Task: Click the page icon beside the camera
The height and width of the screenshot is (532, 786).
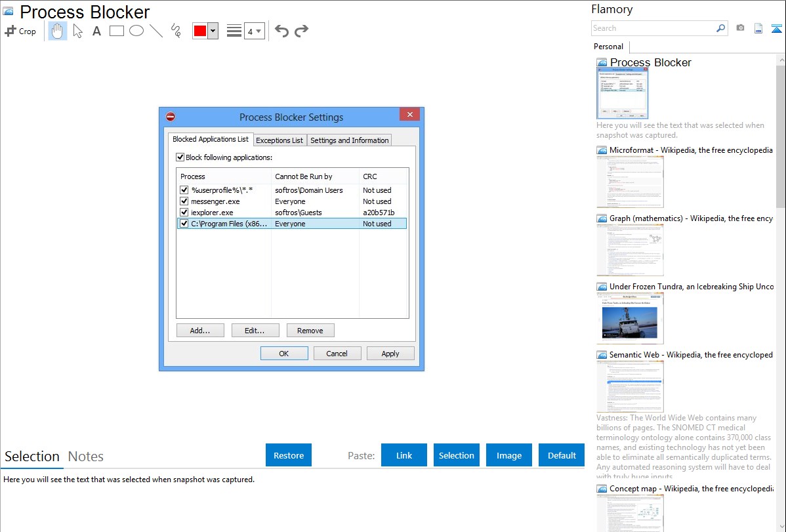Action: coord(758,28)
